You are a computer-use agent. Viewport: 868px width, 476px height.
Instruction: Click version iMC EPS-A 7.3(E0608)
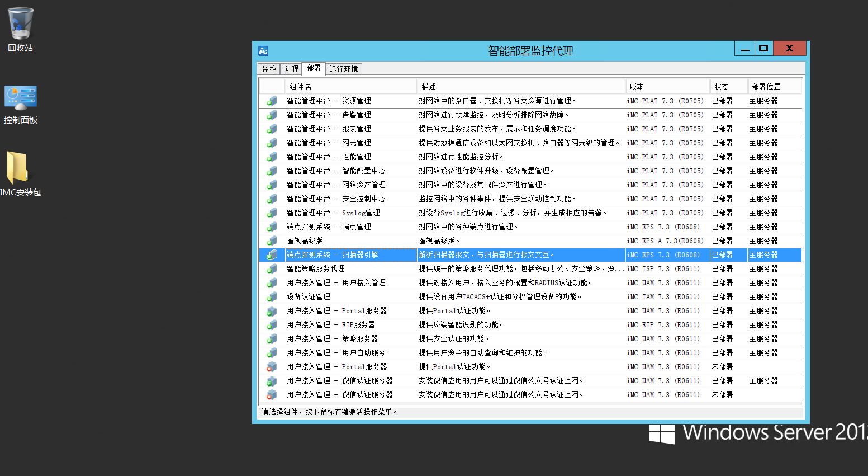click(x=665, y=241)
